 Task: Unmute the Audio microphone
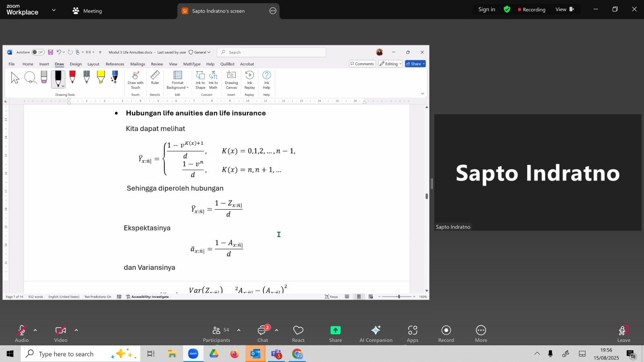(x=22, y=331)
